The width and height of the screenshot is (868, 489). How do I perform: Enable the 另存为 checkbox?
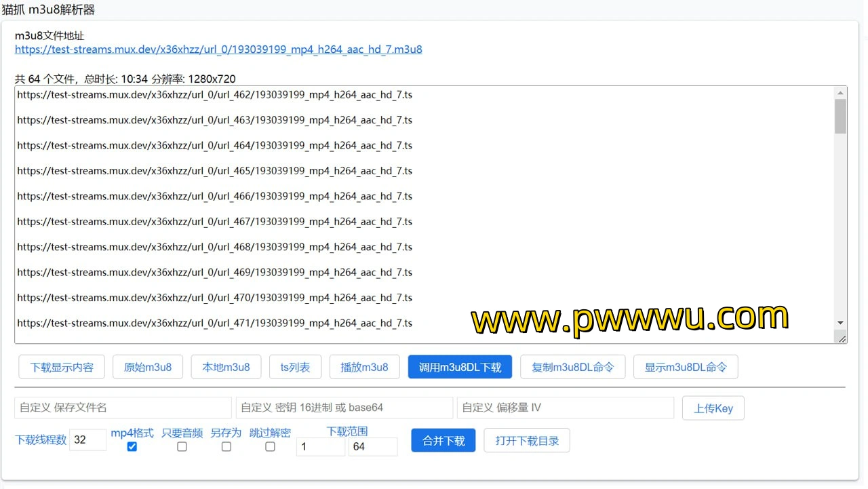point(226,446)
